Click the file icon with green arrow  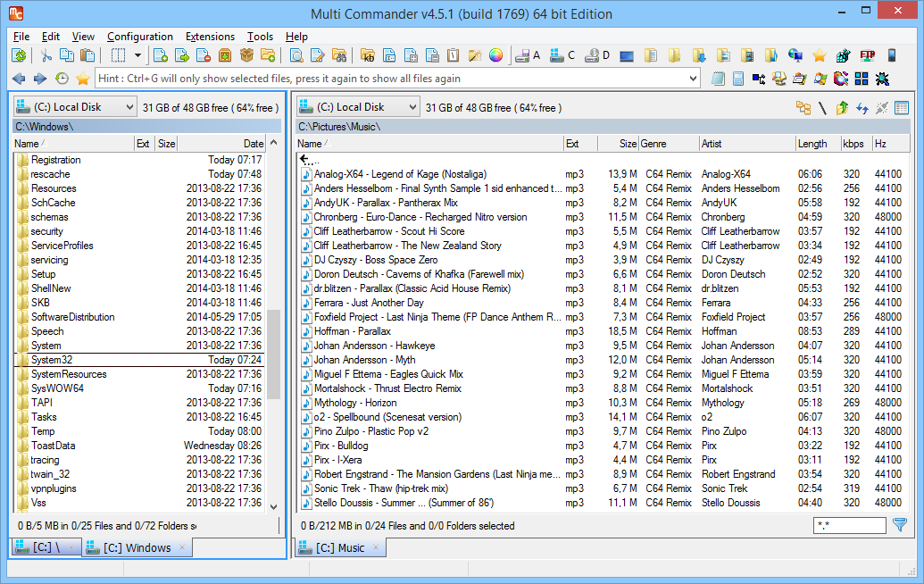point(182,55)
